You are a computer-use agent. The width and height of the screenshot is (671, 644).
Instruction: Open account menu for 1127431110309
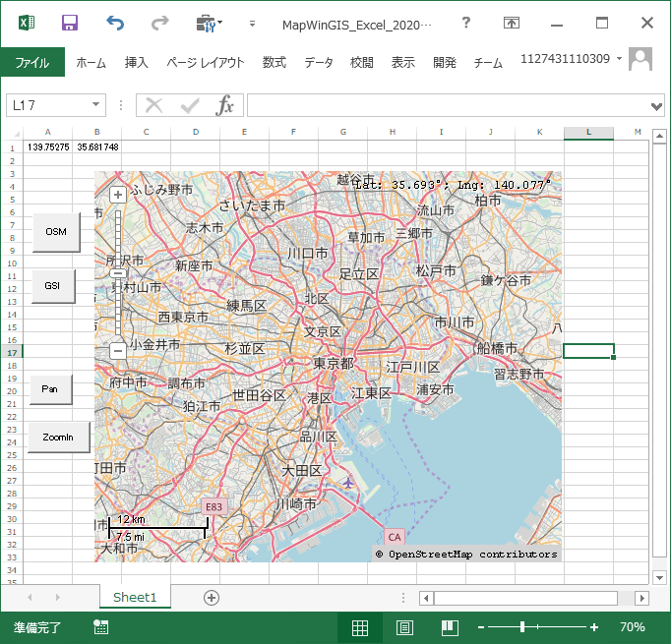(571, 59)
